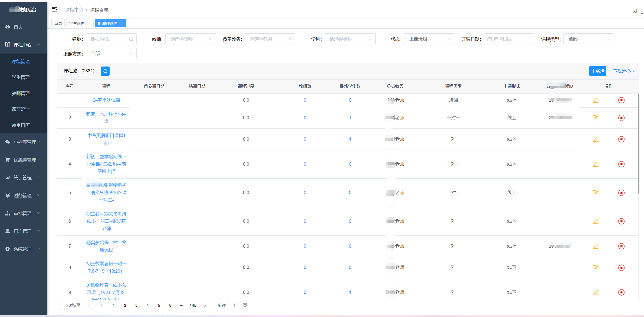
Task: Stop the 24春季测试课 course
Action: (x=621, y=100)
